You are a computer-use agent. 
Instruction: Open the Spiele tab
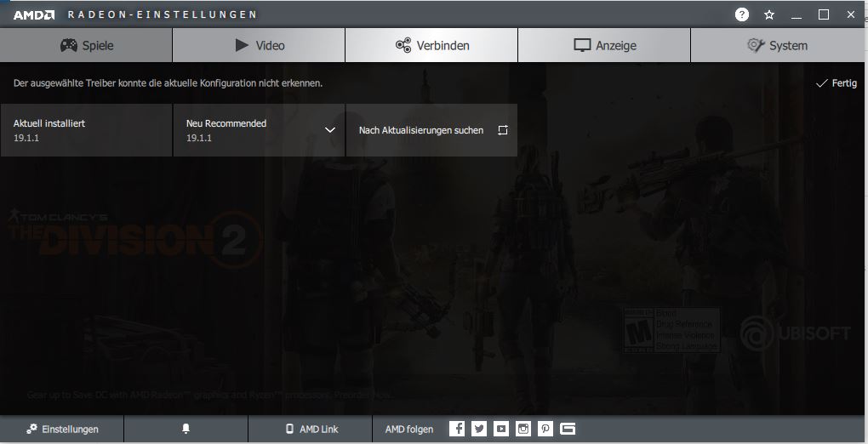86,45
